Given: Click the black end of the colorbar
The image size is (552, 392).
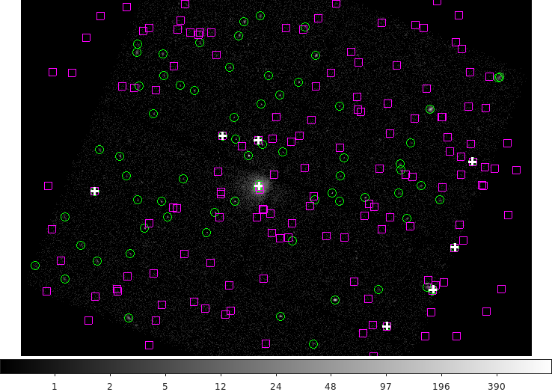Looking at the screenshot, I should [4, 367].
